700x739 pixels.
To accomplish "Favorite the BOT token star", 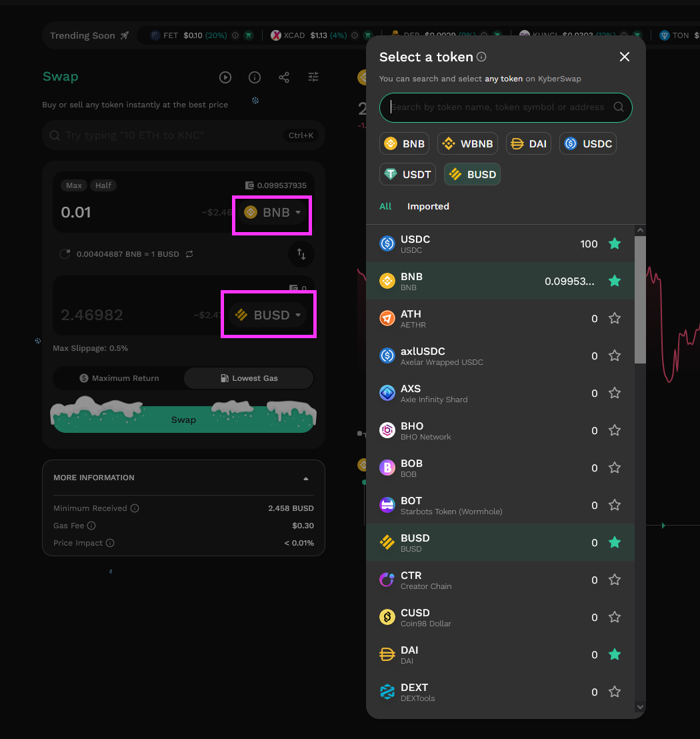I will pos(614,505).
